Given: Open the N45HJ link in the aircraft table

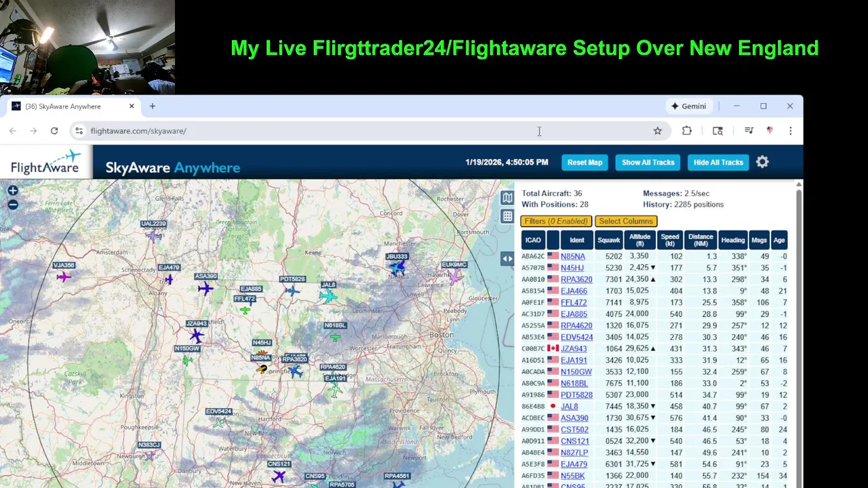Looking at the screenshot, I should click(x=572, y=268).
